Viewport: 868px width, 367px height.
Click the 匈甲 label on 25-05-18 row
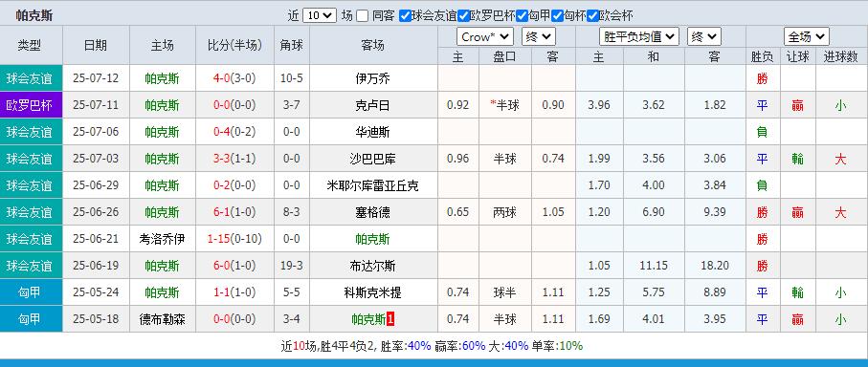point(30,319)
